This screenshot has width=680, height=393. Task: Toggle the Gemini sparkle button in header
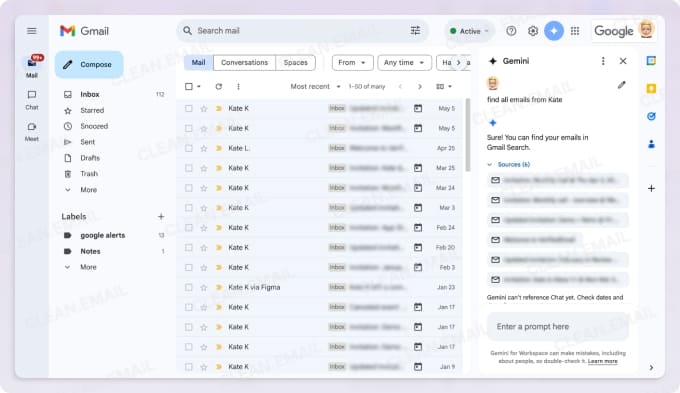click(x=554, y=31)
